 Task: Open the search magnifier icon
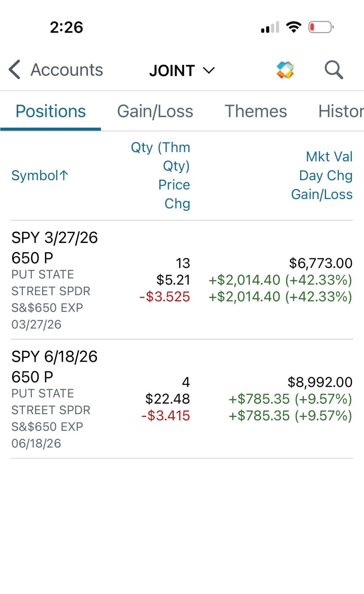(x=334, y=70)
